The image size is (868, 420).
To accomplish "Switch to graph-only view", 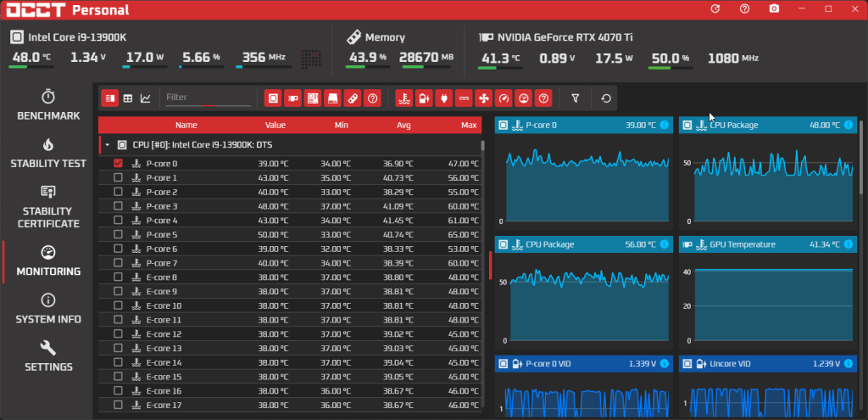I will tap(145, 98).
